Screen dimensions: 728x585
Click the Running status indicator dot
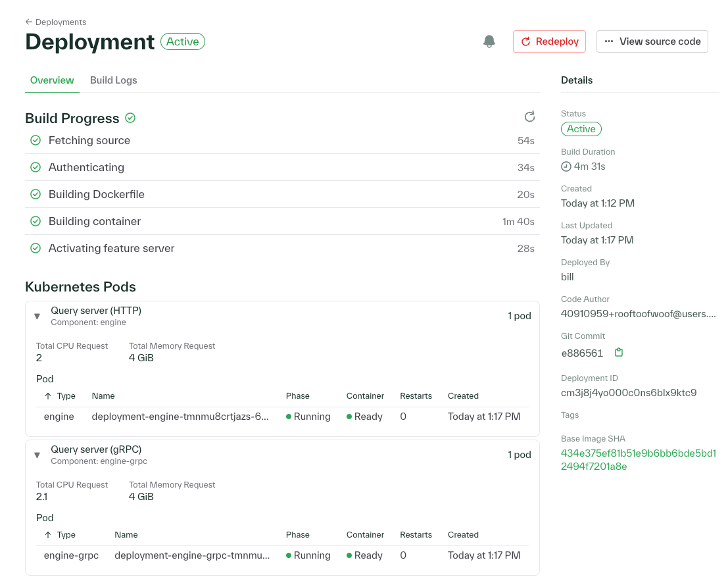288,416
